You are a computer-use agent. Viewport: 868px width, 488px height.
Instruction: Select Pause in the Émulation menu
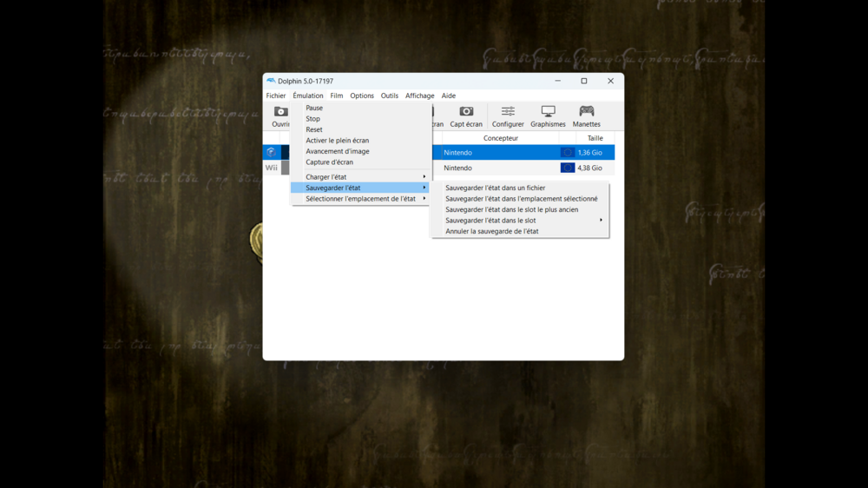(314, 109)
